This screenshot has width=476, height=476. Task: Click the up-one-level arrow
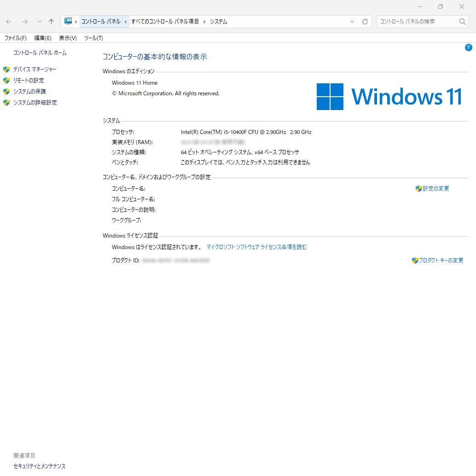coord(51,21)
